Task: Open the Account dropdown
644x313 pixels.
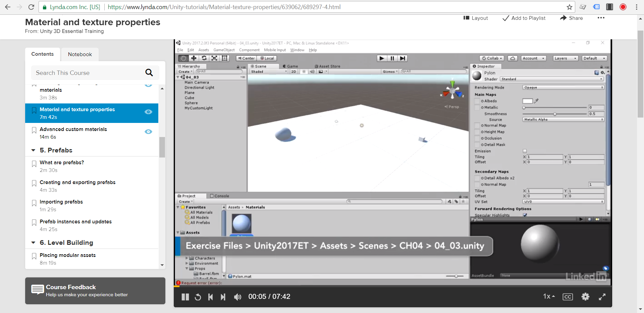Action: 534,58
